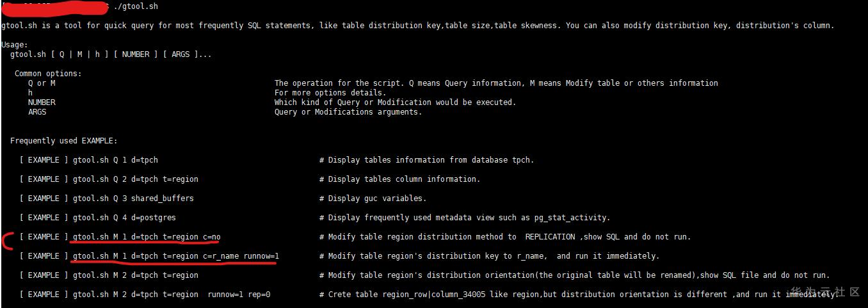868x308 pixels.
Task: Click the Chinese watermark in the bottom-right corner
Action: click(826, 292)
